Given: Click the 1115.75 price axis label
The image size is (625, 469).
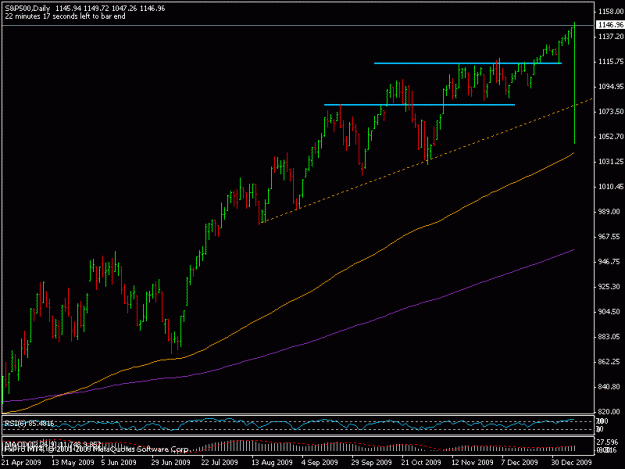Looking at the screenshot, I should [611, 61].
